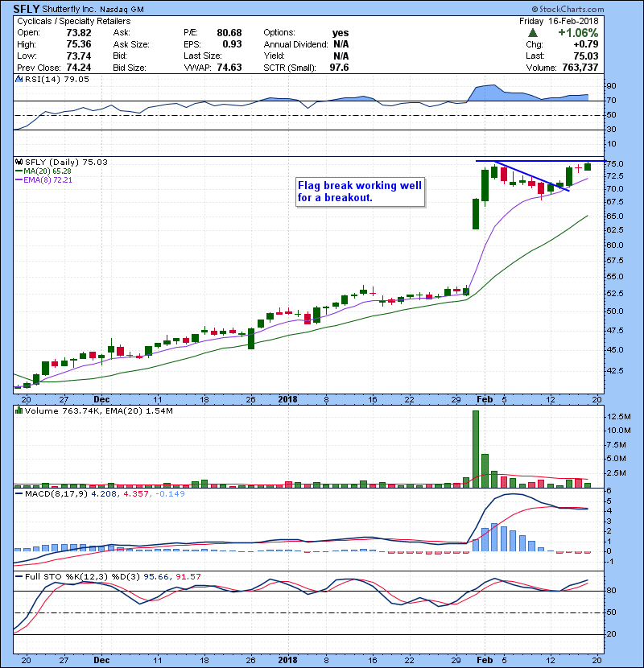The height and width of the screenshot is (668, 644).
Task: Click the MACD line value 4.208
Action: (x=104, y=494)
